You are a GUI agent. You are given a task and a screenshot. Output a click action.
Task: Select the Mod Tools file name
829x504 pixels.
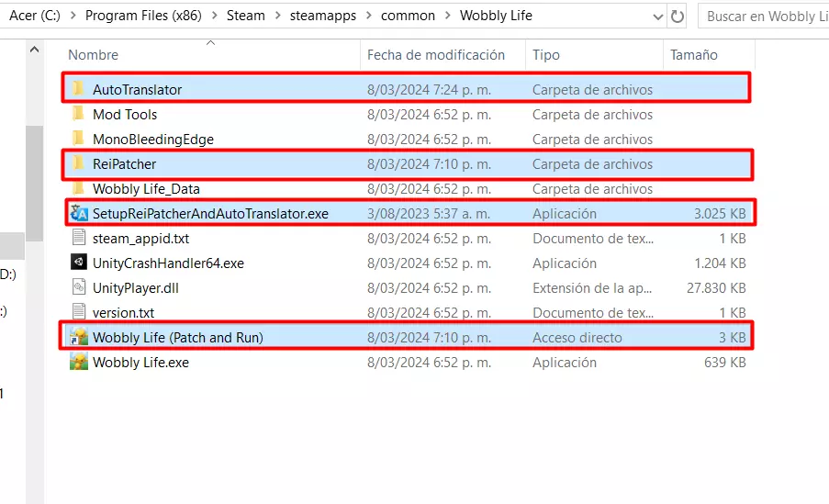pyautogui.click(x=125, y=114)
